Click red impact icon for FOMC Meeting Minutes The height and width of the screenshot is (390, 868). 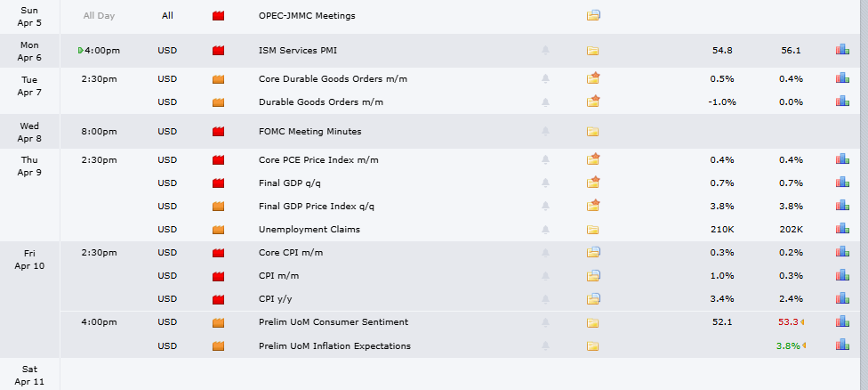218,132
